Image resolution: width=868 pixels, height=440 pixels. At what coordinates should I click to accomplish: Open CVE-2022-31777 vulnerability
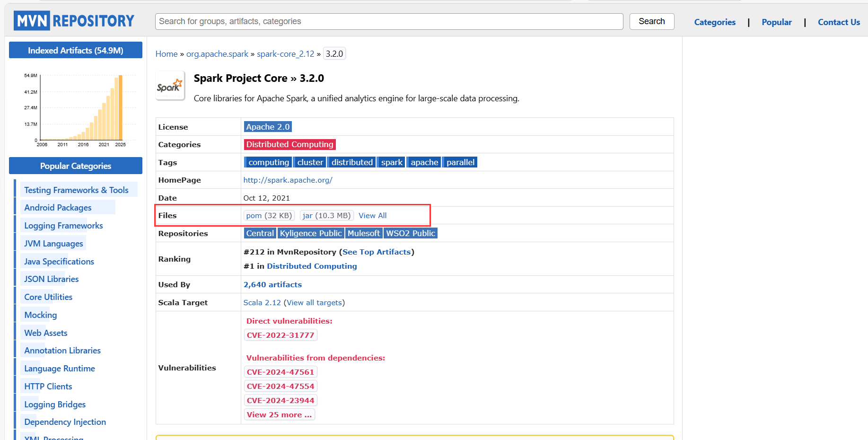point(281,335)
